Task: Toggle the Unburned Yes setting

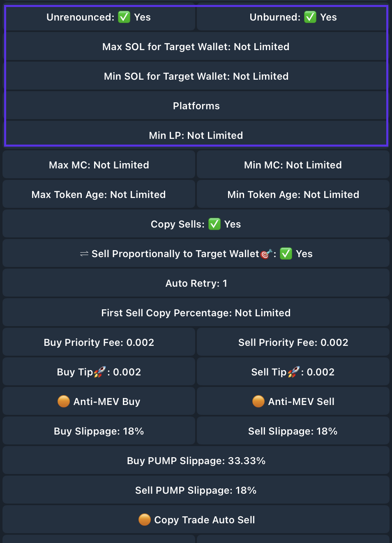Action: click(293, 17)
